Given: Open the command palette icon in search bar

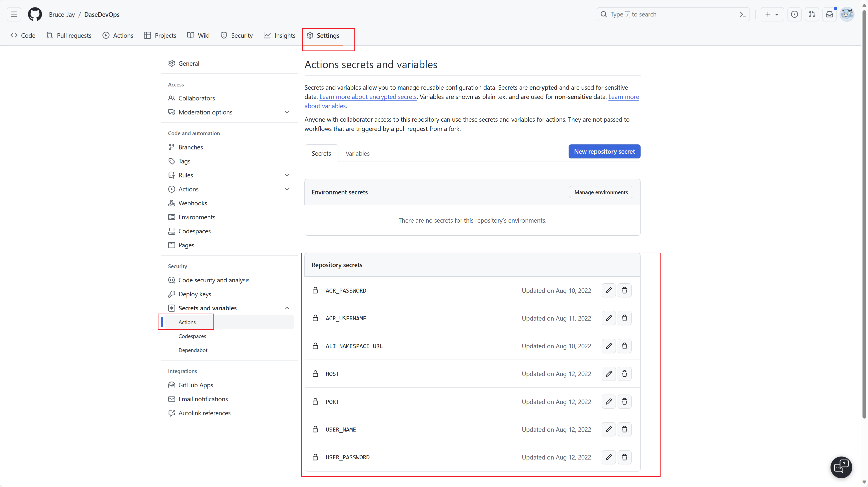Looking at the screenshot, I should [x=743, y=14].
